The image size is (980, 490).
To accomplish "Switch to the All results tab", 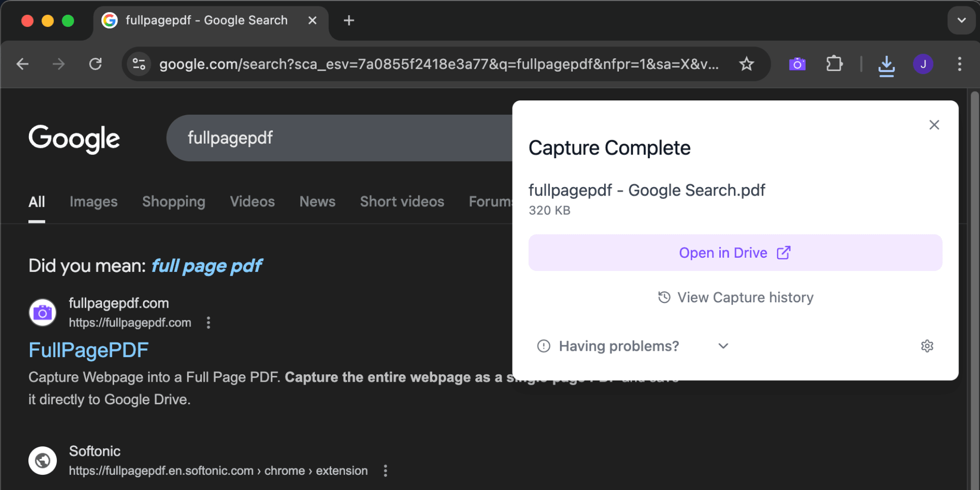I will pos(37,202).
